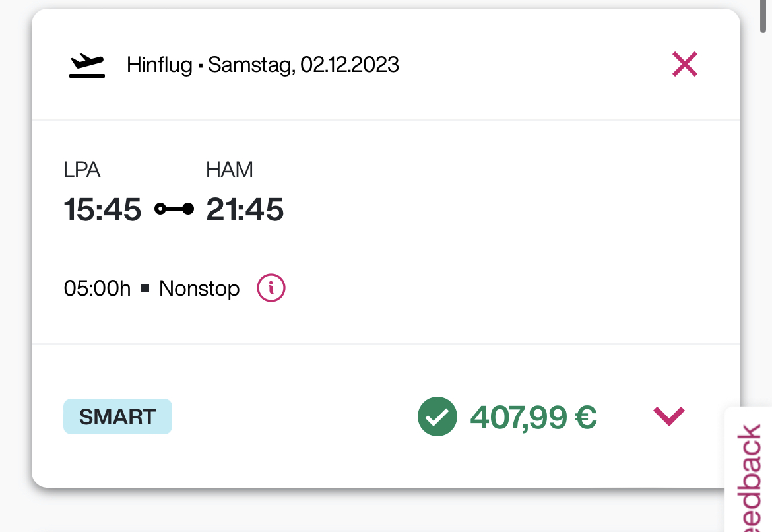772x532 pixels.
Task: Click the route connector icon between times
Action: (174, 209)
